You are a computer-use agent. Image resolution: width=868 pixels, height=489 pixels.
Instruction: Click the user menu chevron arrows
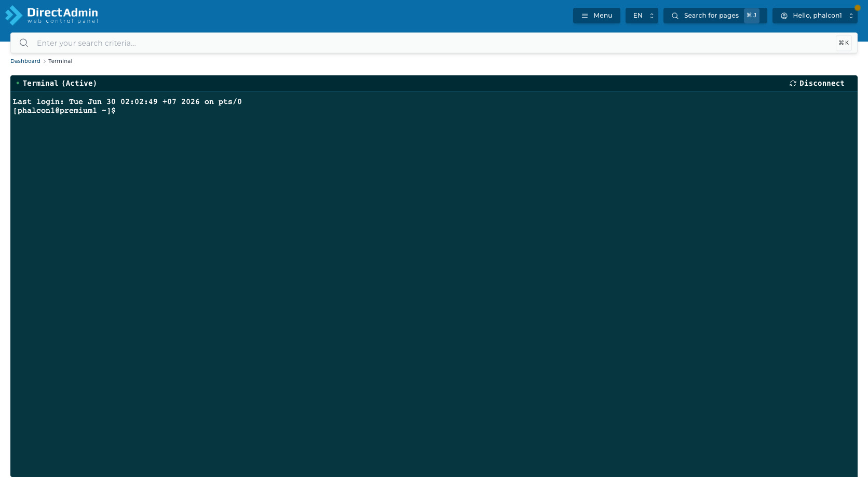click(851, 16)
